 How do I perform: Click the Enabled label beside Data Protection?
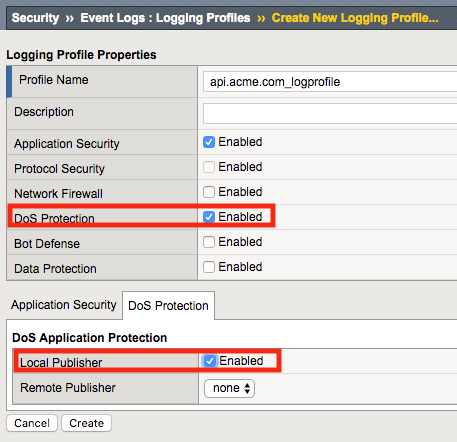[x=240, y=267]
